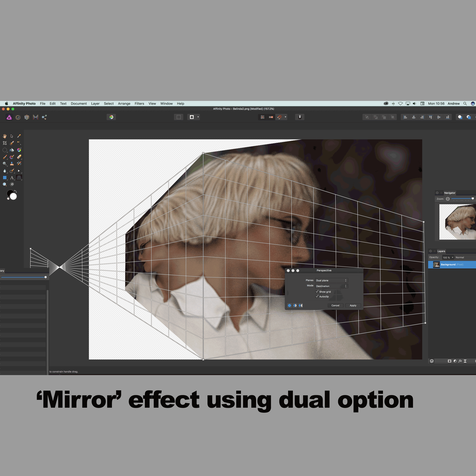
Task: Select the Dodge Brush tool
Action: [5, 164]
